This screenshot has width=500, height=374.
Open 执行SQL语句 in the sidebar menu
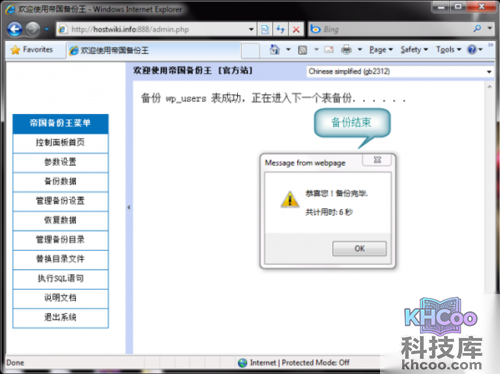[60, 279]
